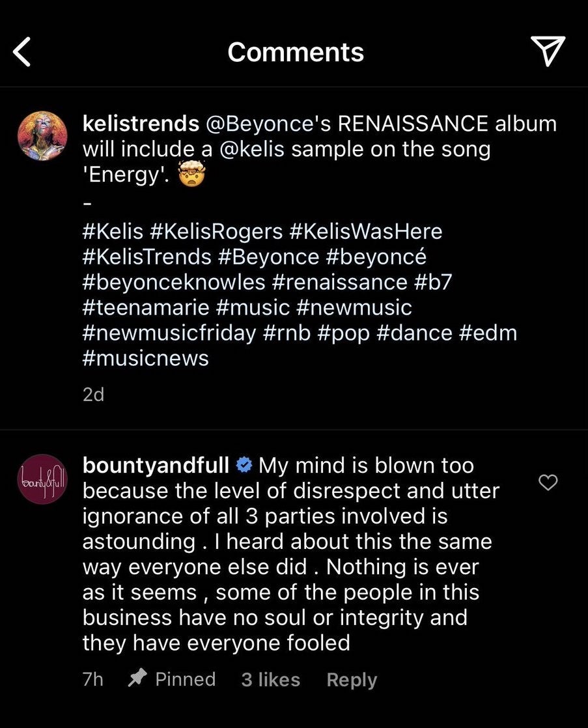The height and width of the screenshot is (728, 588).
Task: Tap the #edm hashtag
Action: click(488, 333)
